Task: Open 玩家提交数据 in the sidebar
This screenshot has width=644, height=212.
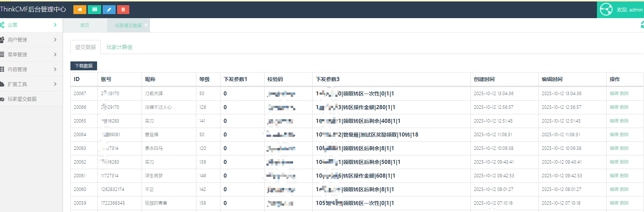Action: tap(22, 99)
